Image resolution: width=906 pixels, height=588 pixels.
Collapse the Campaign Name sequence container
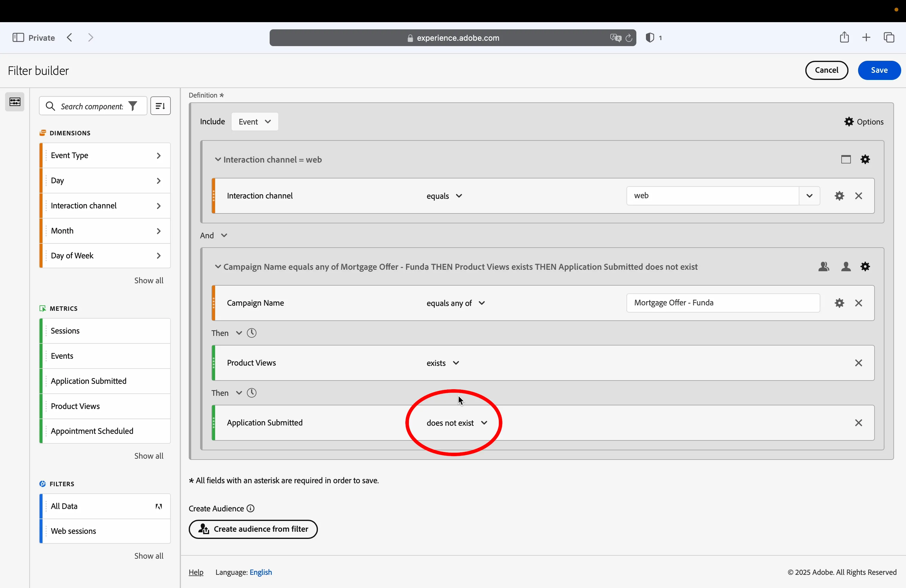point(218,267)
